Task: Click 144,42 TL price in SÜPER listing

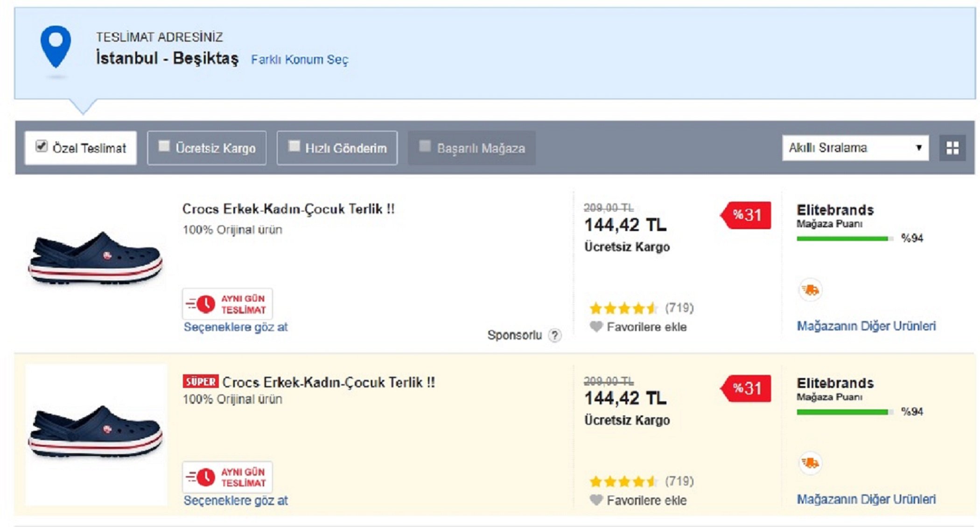Action: 625,398
